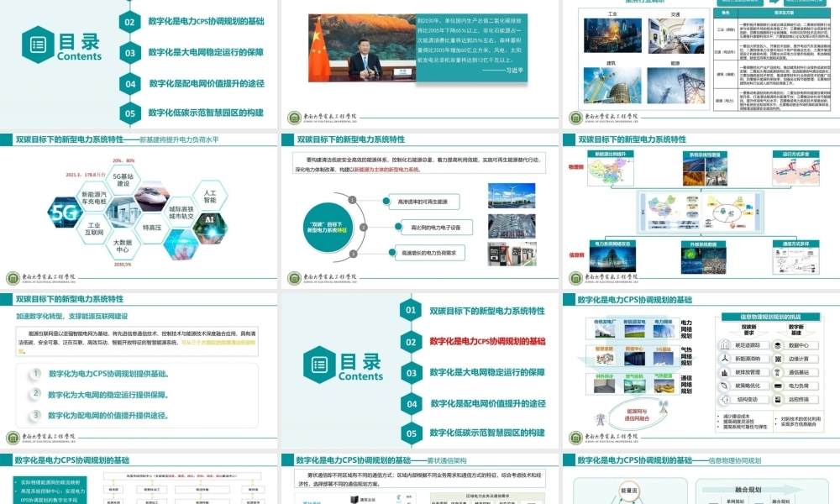Select the wind turbine photo in features slide
840x504 pixels.
[512, 196]
